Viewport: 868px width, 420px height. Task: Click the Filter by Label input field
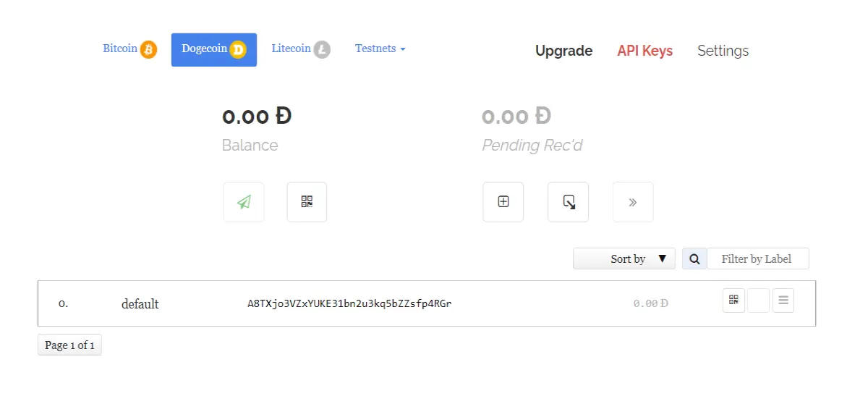pos(757,259)
